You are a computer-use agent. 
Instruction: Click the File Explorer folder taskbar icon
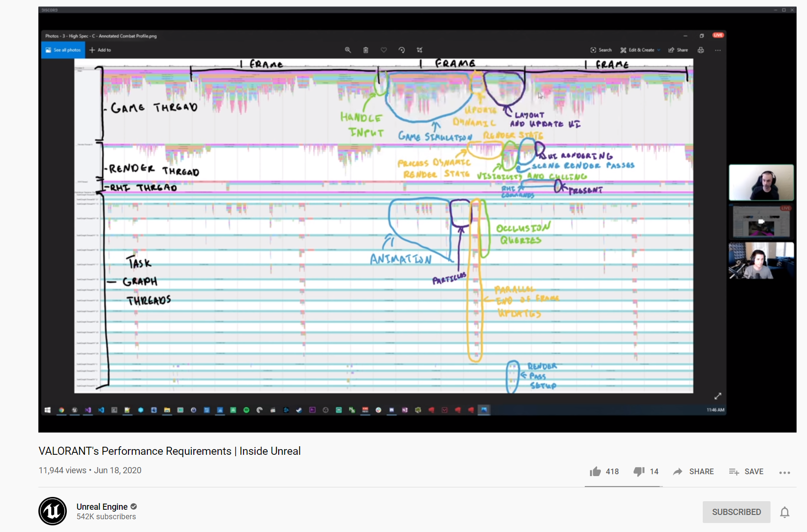(167, 410)
